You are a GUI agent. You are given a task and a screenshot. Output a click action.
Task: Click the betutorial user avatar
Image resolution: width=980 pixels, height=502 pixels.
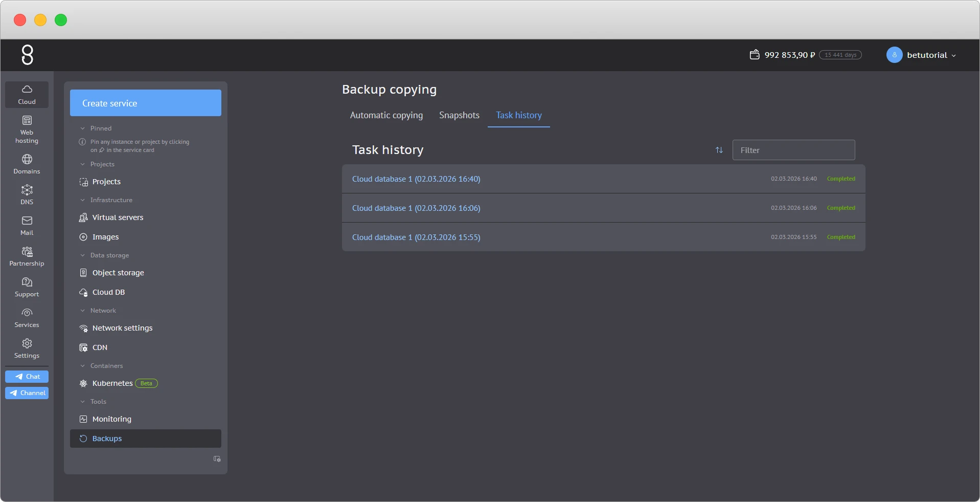tap(894, 55)
